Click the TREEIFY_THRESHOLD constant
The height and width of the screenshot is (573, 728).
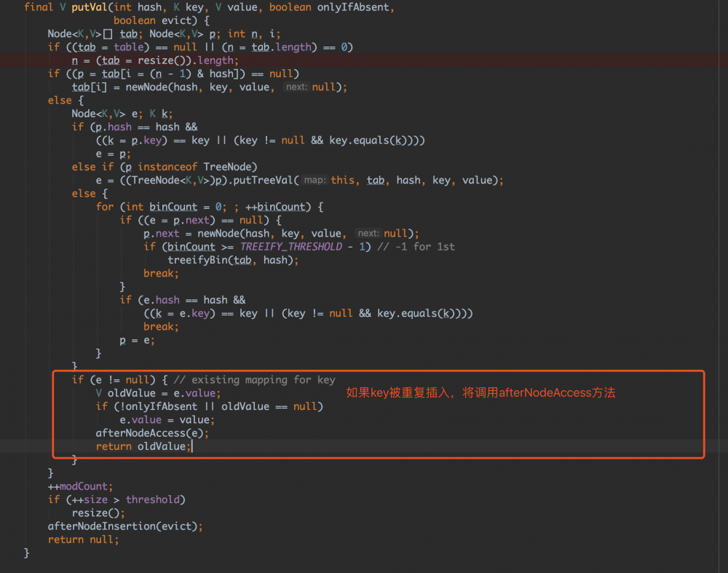tap(290, 247)
